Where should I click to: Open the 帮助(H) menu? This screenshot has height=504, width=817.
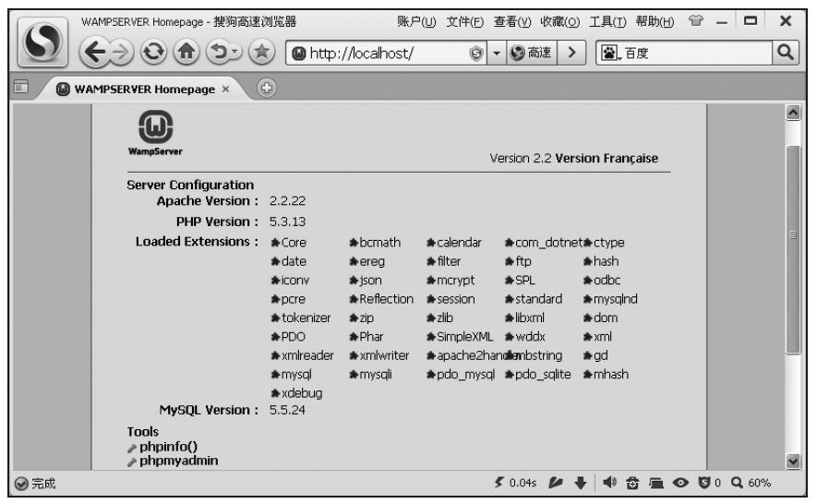[655, 22]
